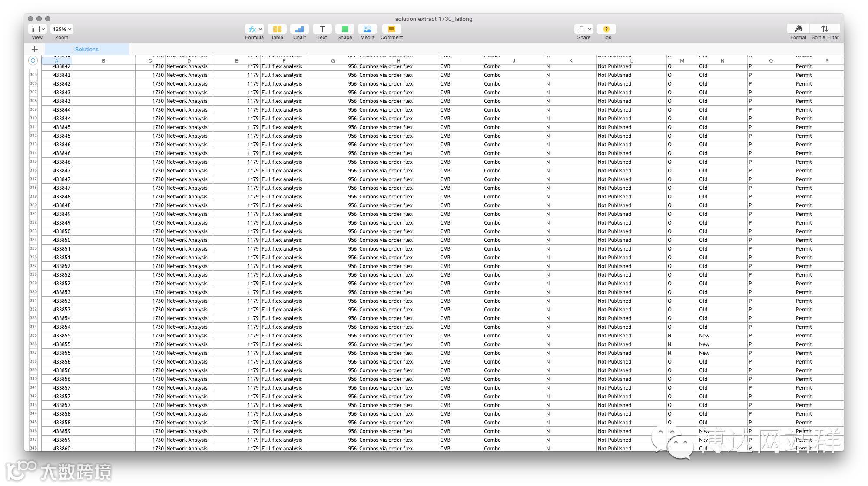This screenshot has width=868, height=486.
Task: Select column header L
Action: [x=631, y=61]
